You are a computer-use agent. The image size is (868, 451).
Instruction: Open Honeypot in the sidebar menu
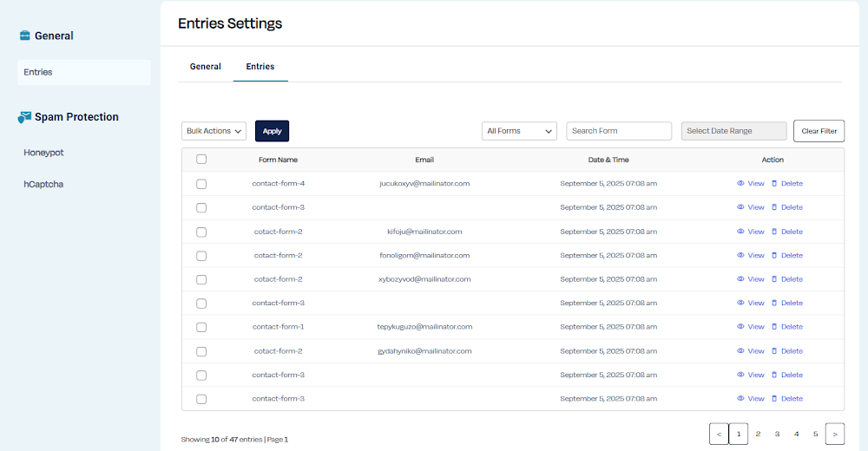pos(43,153)
